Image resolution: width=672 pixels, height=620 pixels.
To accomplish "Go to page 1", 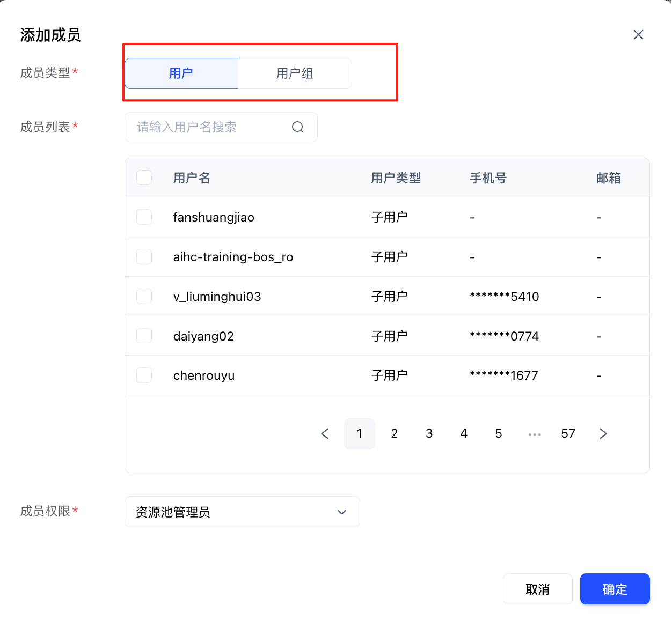I will (360, 434).
